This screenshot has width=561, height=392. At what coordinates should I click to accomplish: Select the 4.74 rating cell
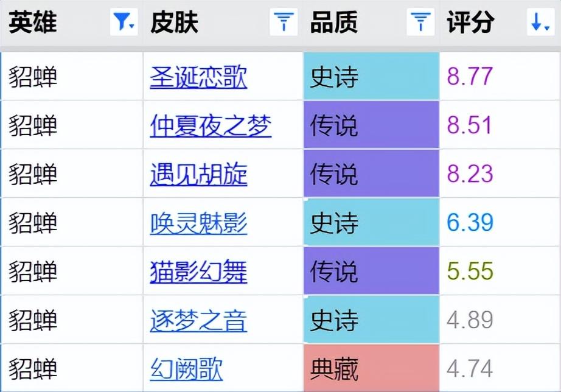(500, 368)
